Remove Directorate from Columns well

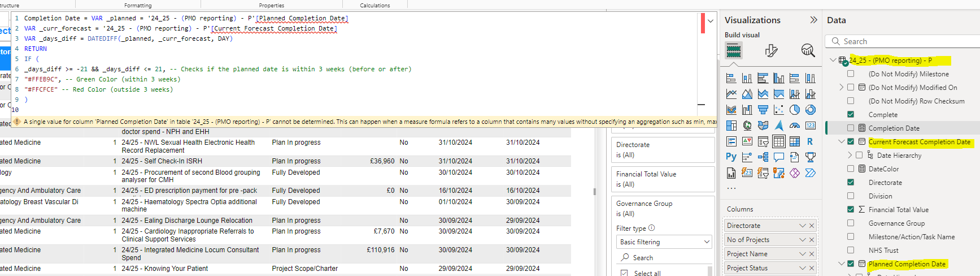pos(812,226)
